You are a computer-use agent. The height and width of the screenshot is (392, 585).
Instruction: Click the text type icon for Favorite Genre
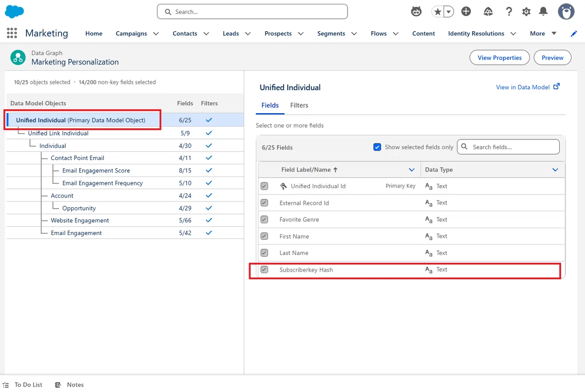tap(429, 220)
